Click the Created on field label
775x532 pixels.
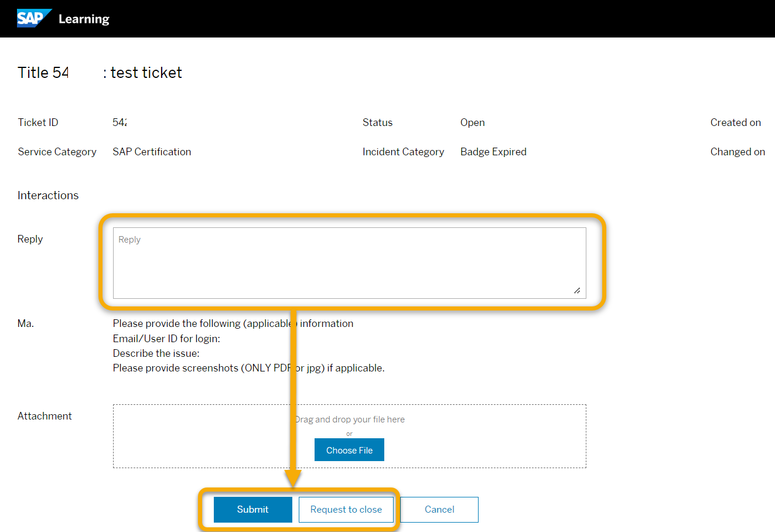735,122
